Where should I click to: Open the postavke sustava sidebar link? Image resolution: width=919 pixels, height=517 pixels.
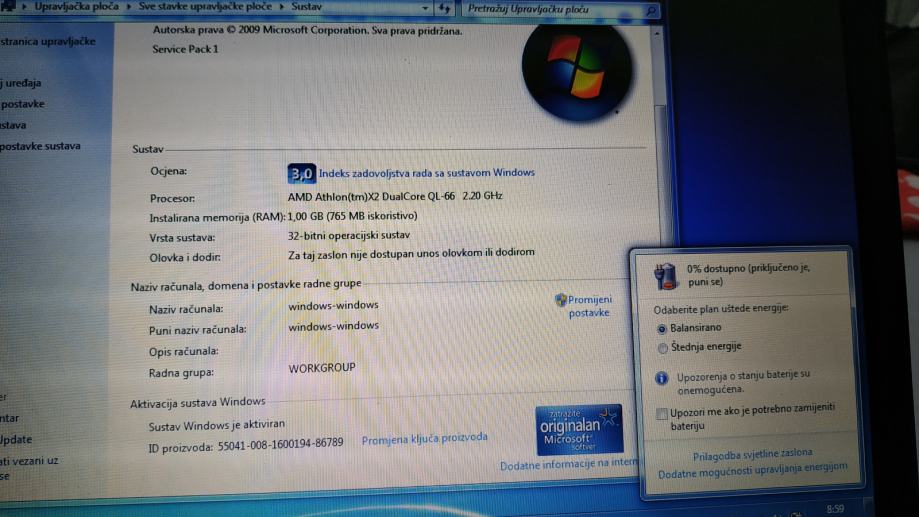pos(40,146)
